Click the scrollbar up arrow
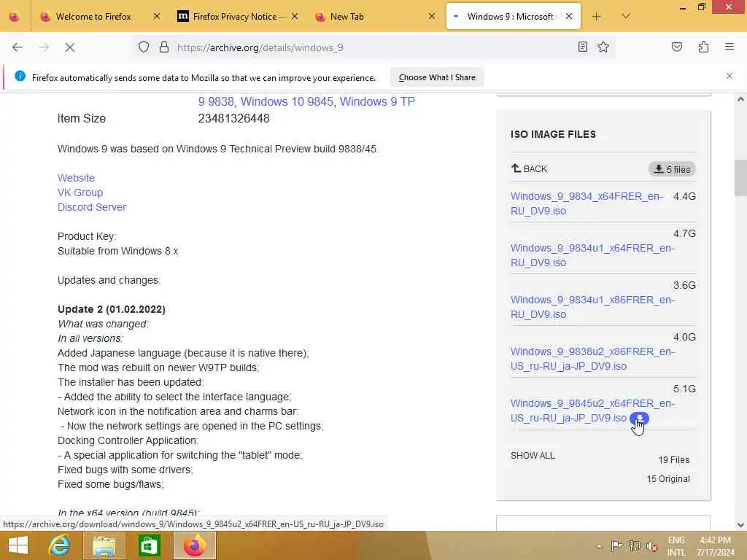 click(x=740, y=99)
